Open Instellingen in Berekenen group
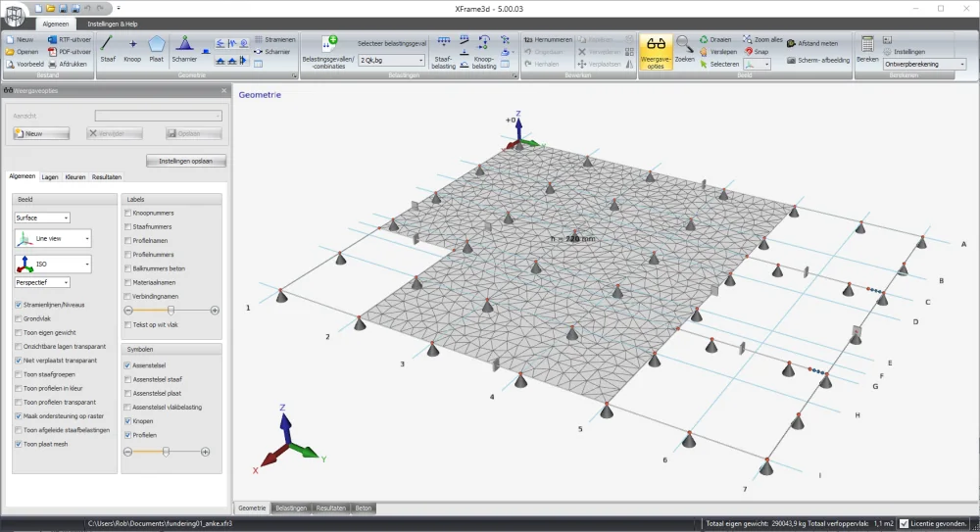Image resolution: width=980 pixels, height=532 pixels. (x=904, y=52)
